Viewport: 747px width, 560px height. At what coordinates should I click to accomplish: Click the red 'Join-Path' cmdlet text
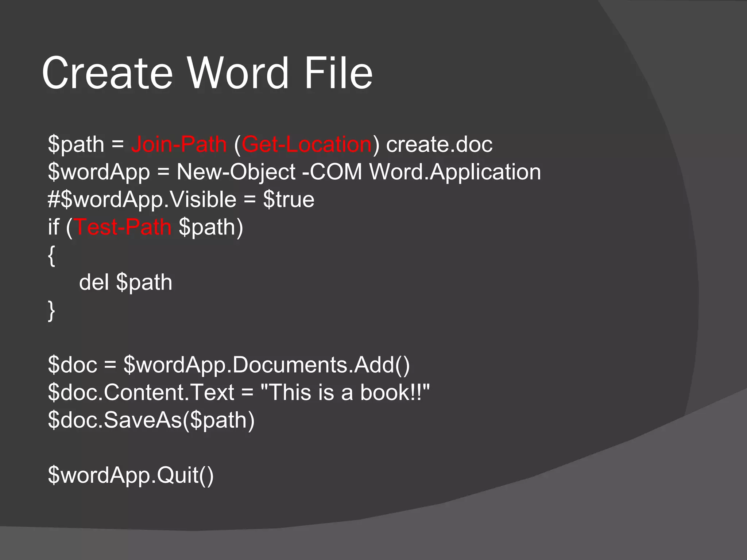click(x=179, y=144)
